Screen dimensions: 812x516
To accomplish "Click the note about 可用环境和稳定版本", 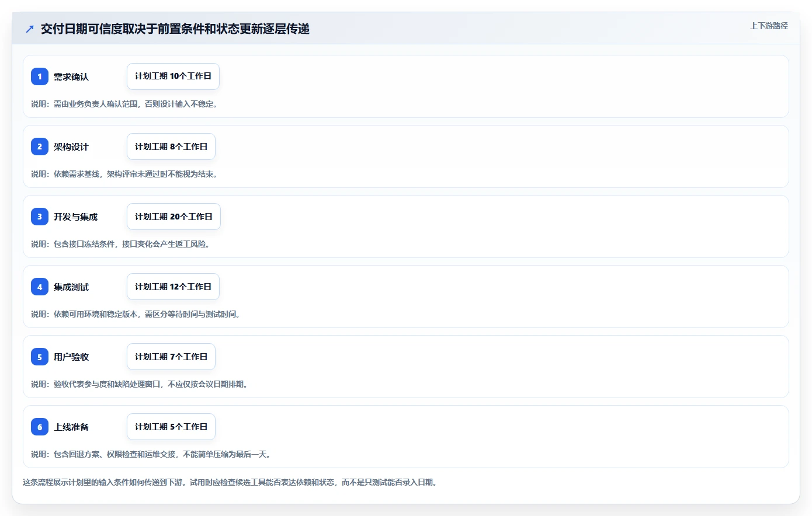I will coord(136,314).
